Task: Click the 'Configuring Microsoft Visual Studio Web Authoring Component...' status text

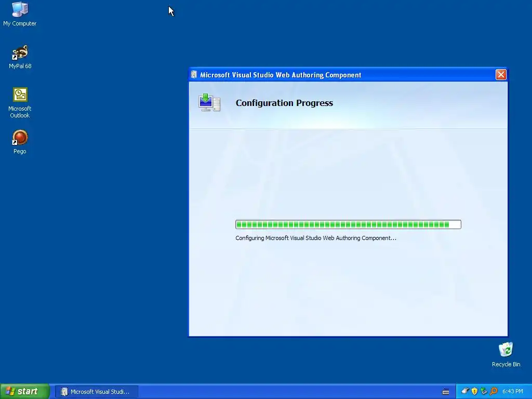Action: point(315,238)
